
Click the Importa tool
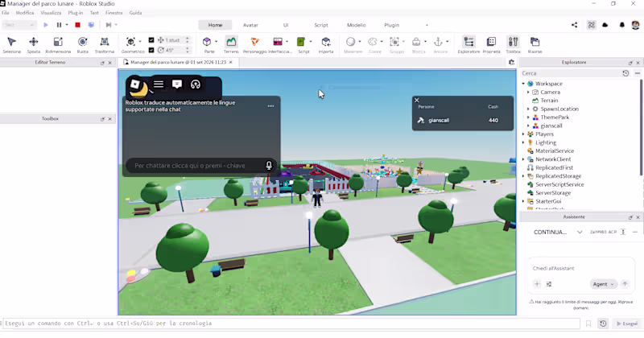point(326,45)
